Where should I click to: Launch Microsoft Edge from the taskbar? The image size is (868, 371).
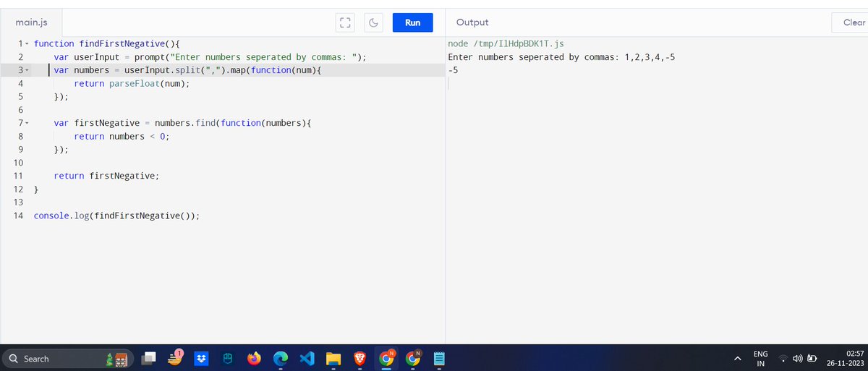tap(280, 358)
